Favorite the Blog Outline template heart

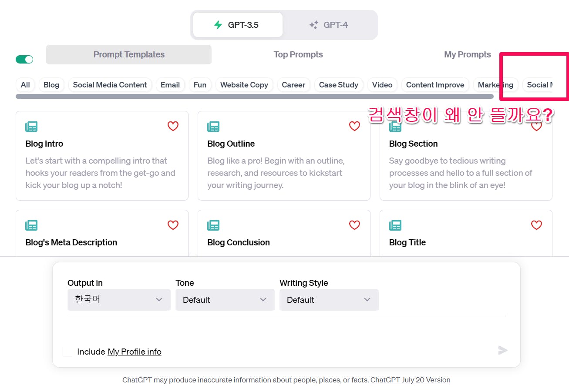coord(355,126)
